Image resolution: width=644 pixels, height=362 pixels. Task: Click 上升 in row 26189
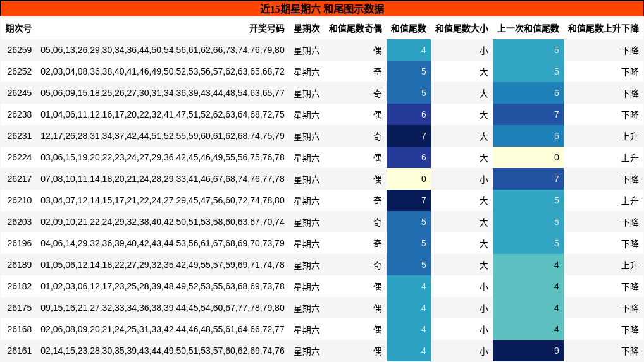[x=630, y=265]
